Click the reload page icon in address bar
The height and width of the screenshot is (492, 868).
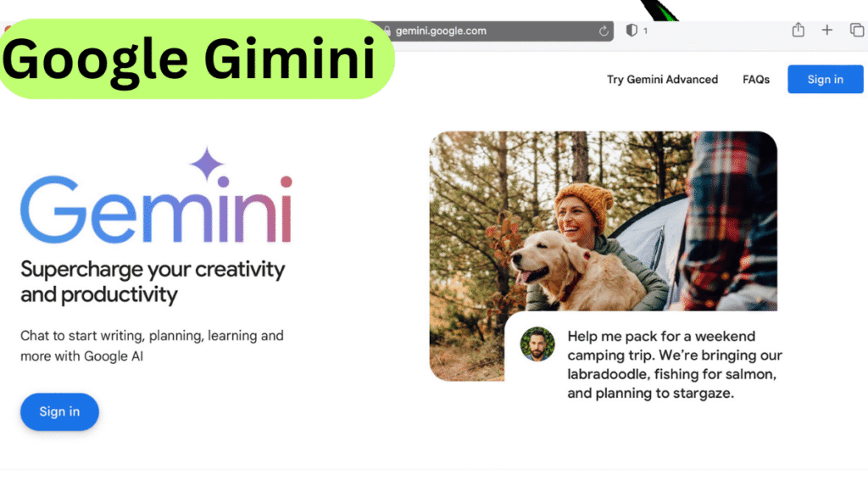point(604,31)
